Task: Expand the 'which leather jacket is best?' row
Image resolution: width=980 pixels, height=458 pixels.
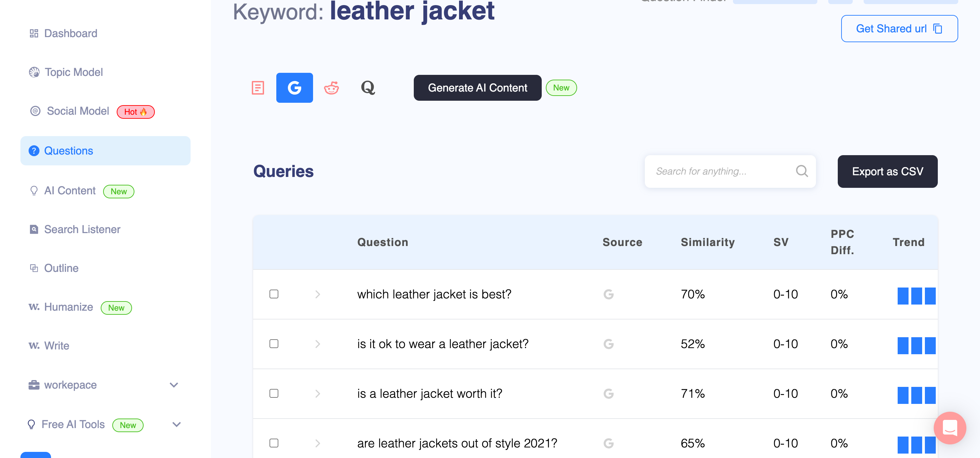Action: pos(318,294)
